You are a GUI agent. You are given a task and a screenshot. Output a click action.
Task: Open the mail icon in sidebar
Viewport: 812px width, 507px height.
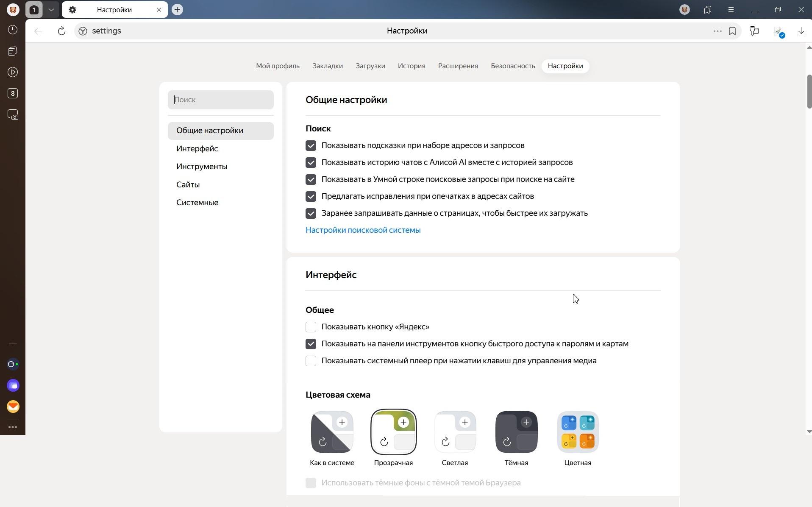pos(13,407)
